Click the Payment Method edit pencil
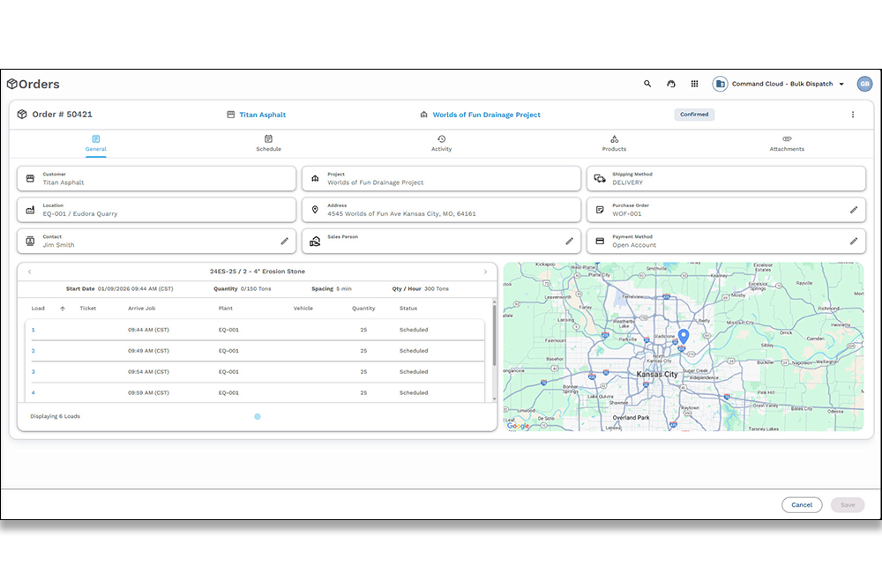This screenshot has height=588, width=882. point(854,241)
